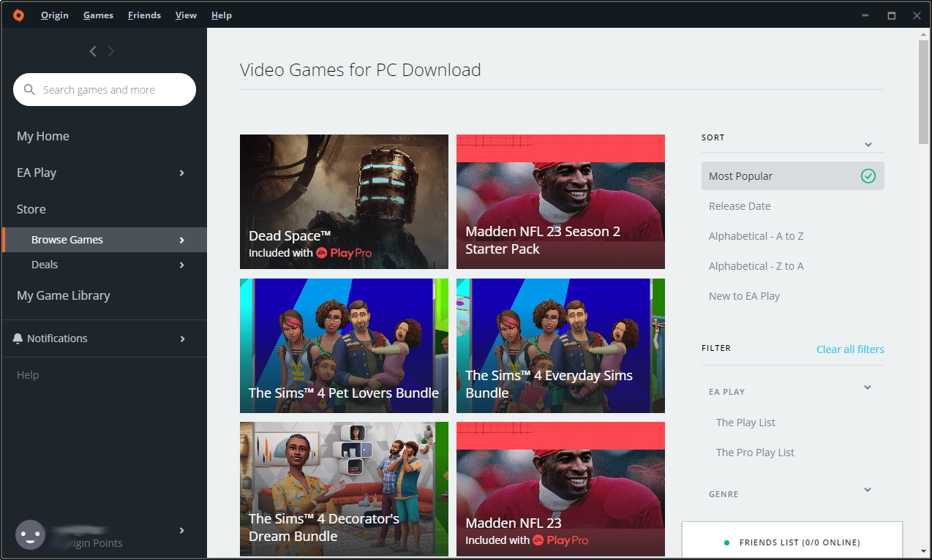The width and height of the screenshot is (932, 560).
Task: Open the Friends menu
Action: tap(145, 15)
